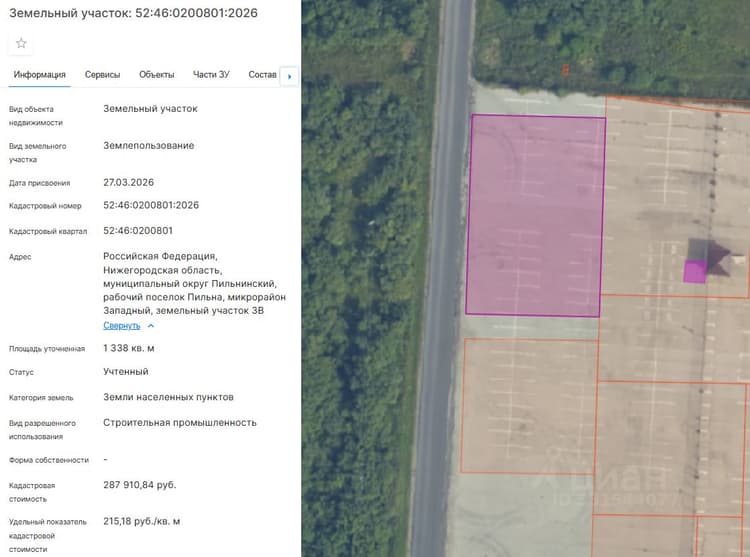Go to the Состав tab
Image resolution: width=750 pixels, height=557 pixels.
262,75
